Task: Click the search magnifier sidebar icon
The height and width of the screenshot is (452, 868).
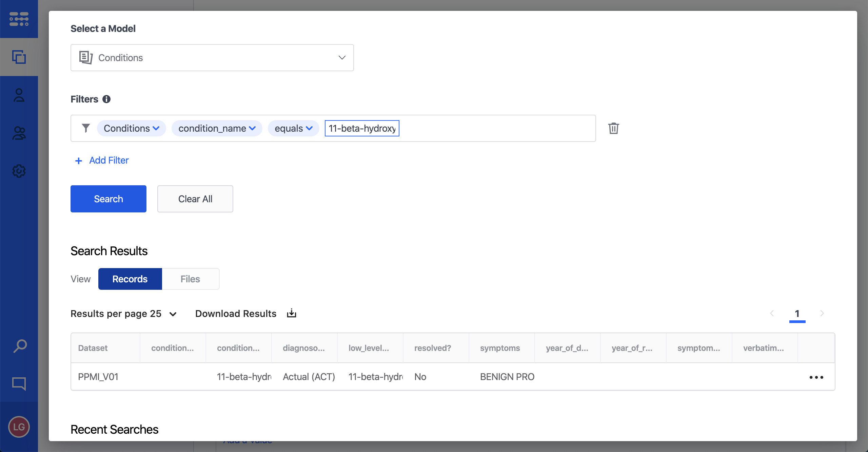Action: pos(20,346)
